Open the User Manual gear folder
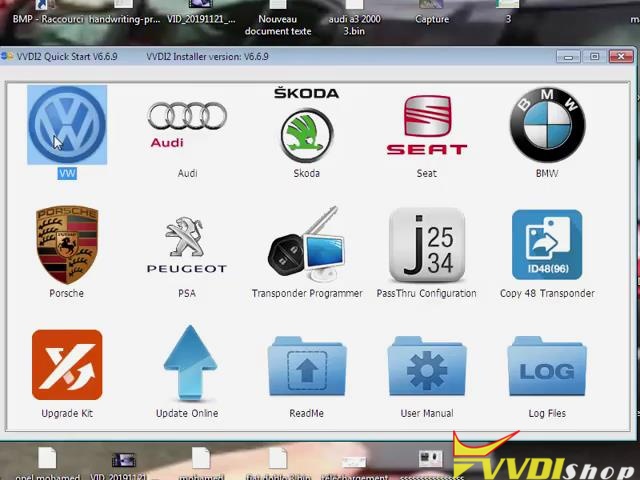The height and width of the screenshot is (480, 640). [427, 366]
